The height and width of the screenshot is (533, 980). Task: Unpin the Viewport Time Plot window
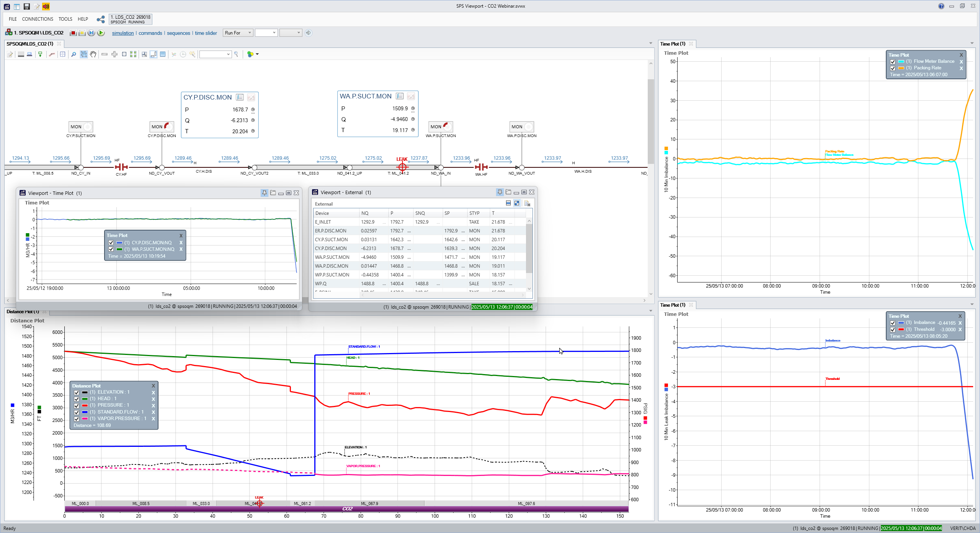pos(264,193)
